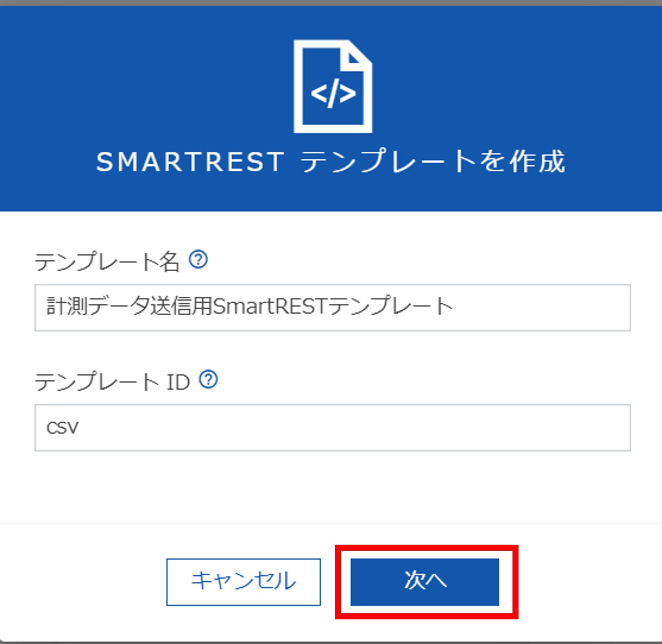Open help for テンプレート ID field
662x644 pixels.
[208, 380]
